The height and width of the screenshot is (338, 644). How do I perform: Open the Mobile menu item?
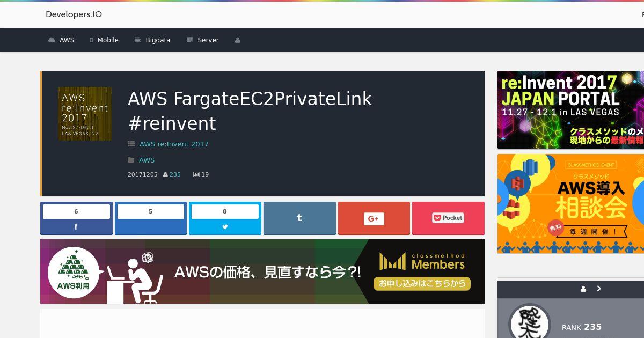[x=104, y=40]
